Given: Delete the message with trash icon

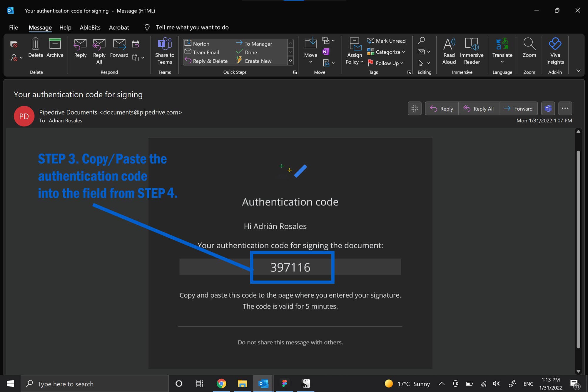Looking at the screenshot, I should [36, 48].
